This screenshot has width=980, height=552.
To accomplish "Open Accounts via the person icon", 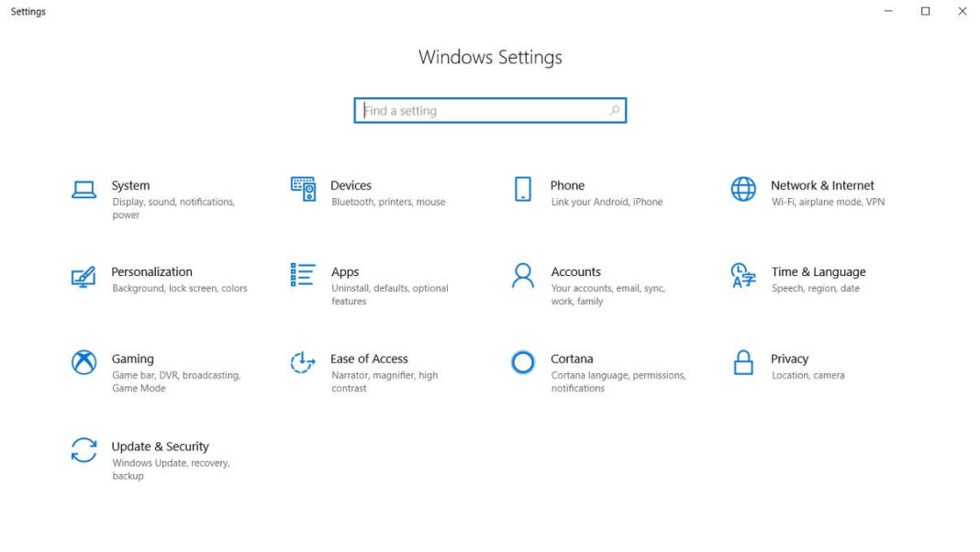I will click(522, 276).
